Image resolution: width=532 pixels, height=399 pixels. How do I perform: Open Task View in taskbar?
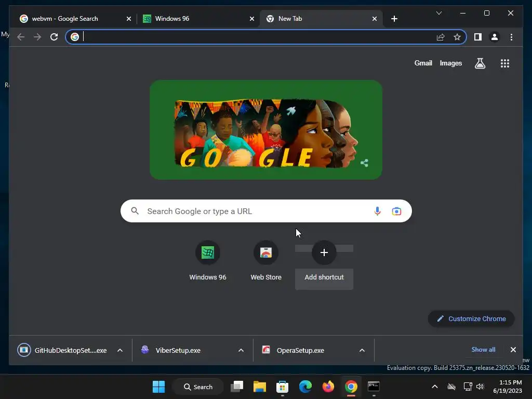pos(237,387)
